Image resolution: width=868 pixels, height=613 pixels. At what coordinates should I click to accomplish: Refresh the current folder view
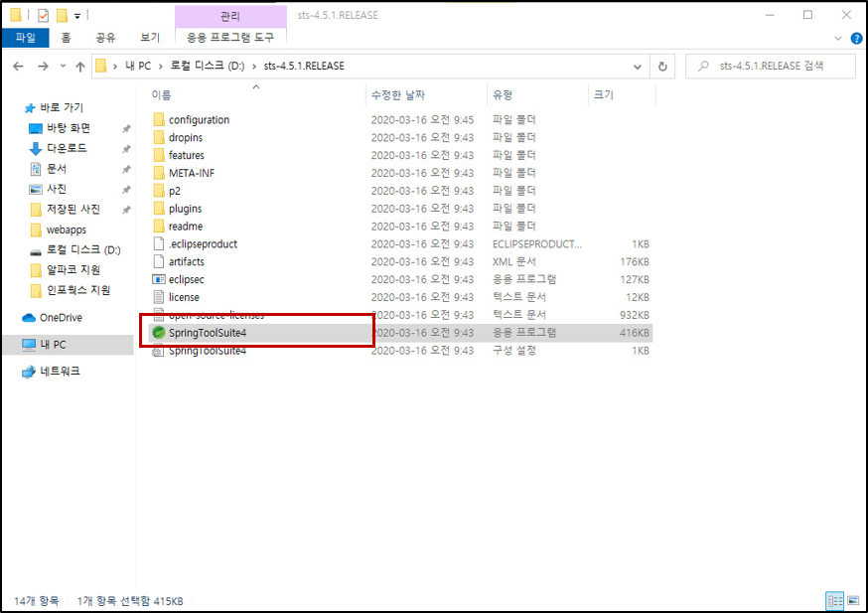pos(662,67)
